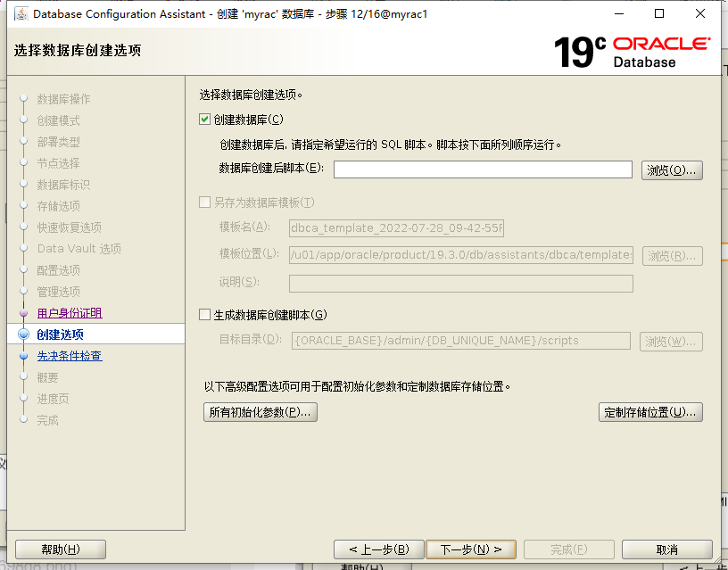The width and height of the screenshot is (728, 570).
Task: Click the 创建模式 step in sidebar
Action: click(x=59, y=120)
